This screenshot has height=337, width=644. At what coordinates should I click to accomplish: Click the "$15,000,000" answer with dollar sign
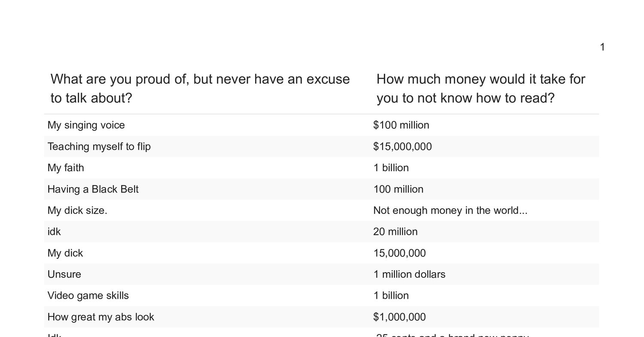[x=402, y=146]
